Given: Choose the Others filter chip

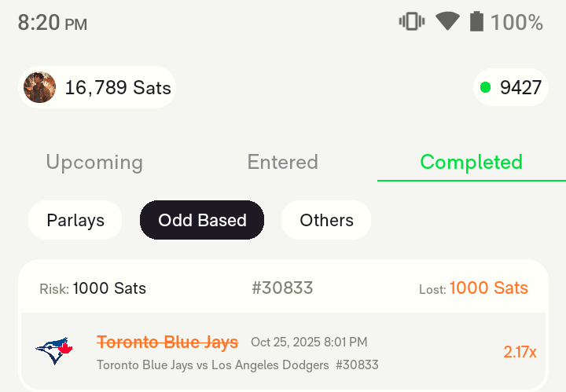Looking at the screenshot, I should point(326,220).
